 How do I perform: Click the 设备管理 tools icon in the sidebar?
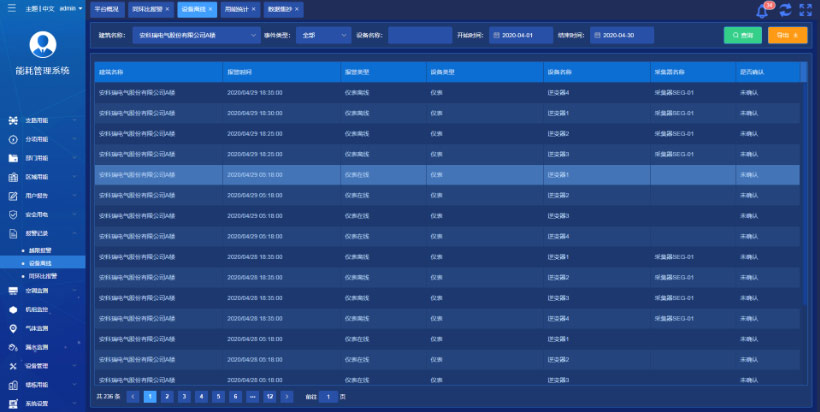tap(13, 366)
